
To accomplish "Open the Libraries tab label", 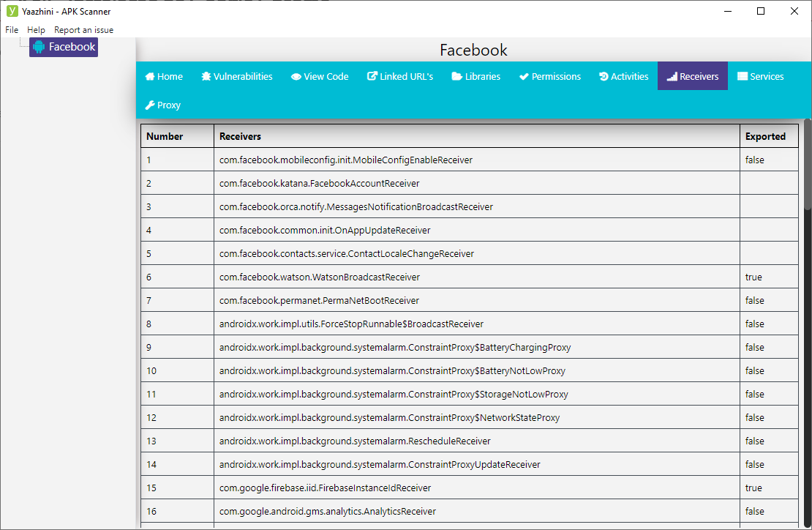I will pos(483,77).
